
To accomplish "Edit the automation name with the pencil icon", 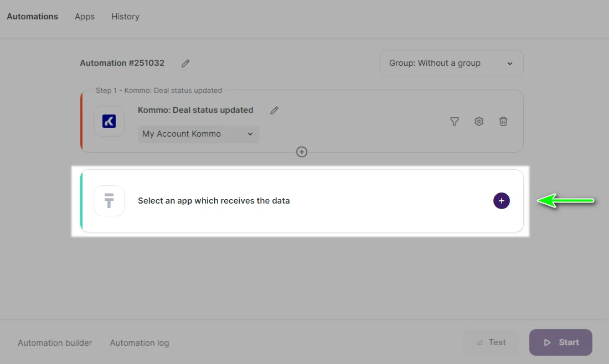I will point(185,63).
